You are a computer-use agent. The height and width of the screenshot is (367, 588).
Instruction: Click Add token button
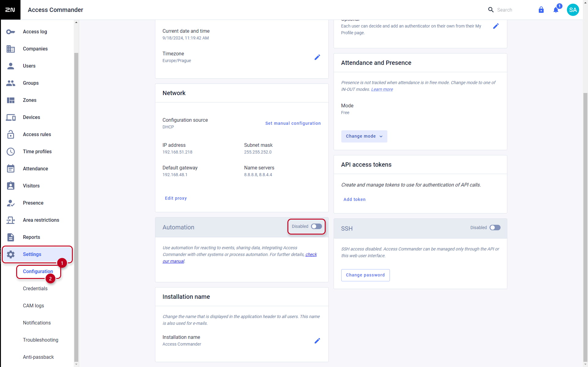click(x=354, y=199)
